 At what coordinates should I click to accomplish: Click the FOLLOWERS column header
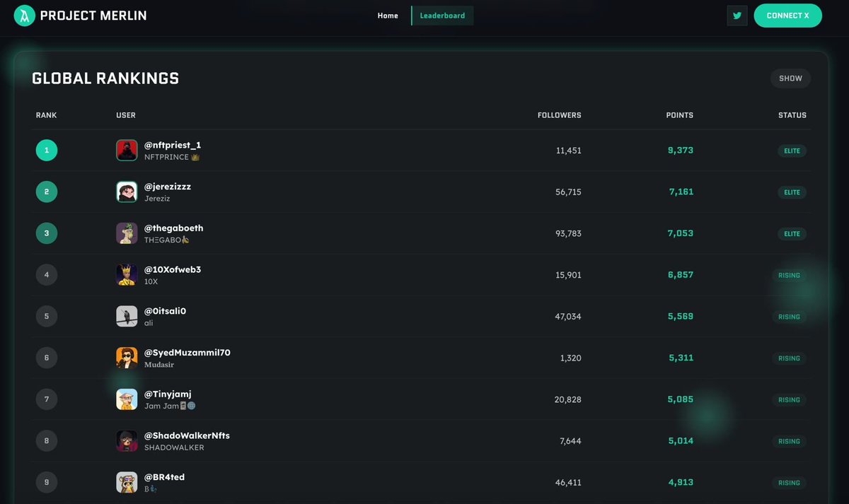point(560,115)
